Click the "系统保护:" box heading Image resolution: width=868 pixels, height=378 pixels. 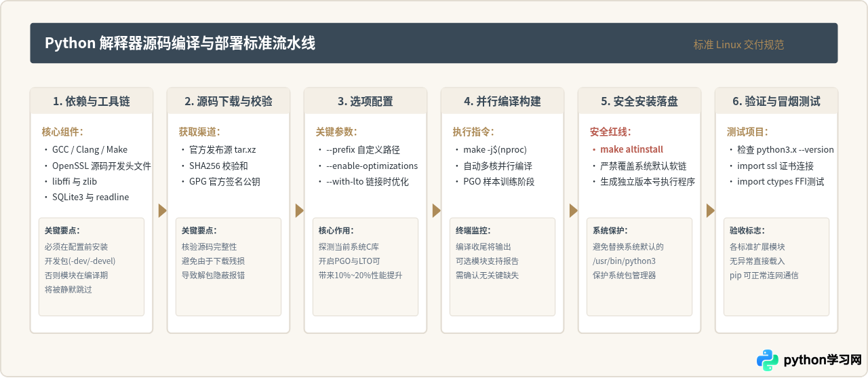610,231
